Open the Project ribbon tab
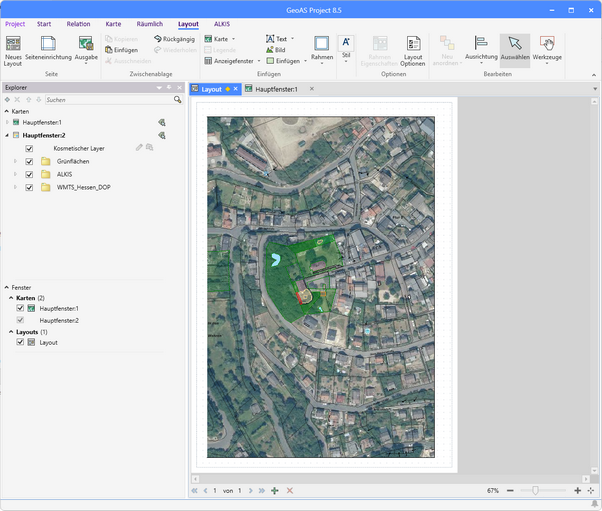 click(15, 24)
